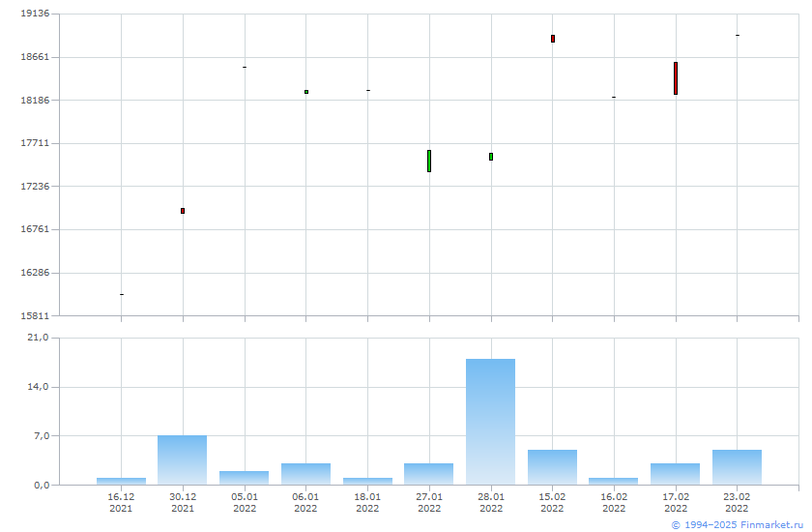Click the green candlestick on 27.01

(x=429, y=162)
